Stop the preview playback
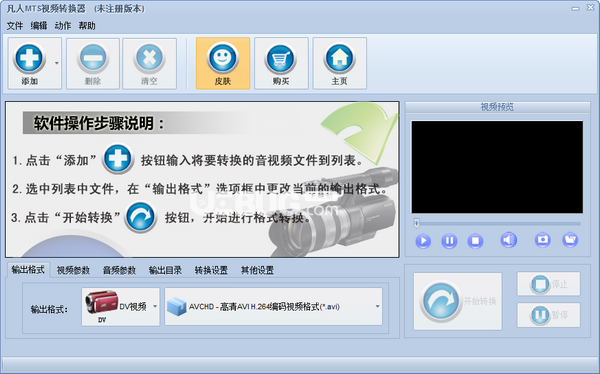The image size is (600, 374). pos(475,241)
